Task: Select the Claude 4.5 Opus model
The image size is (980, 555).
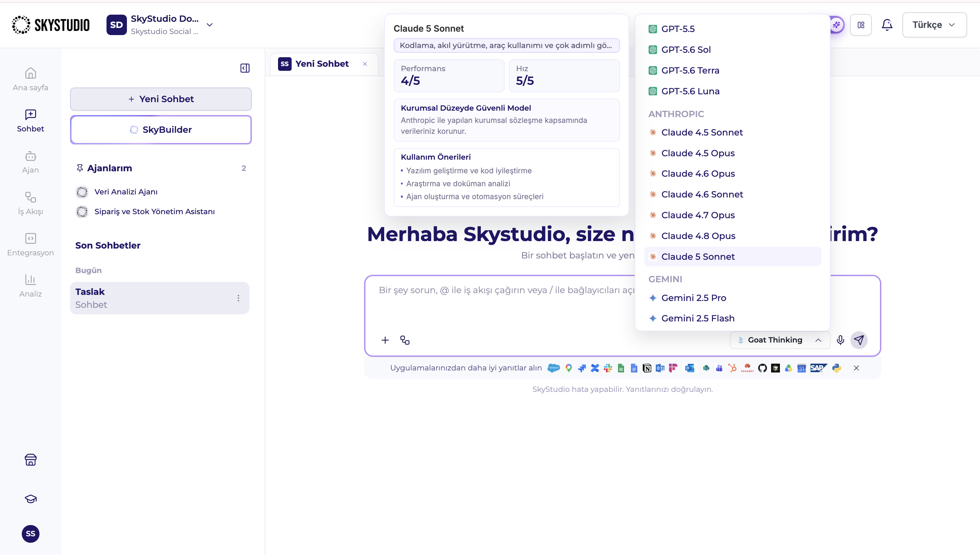Action: [x=732, y=153]
